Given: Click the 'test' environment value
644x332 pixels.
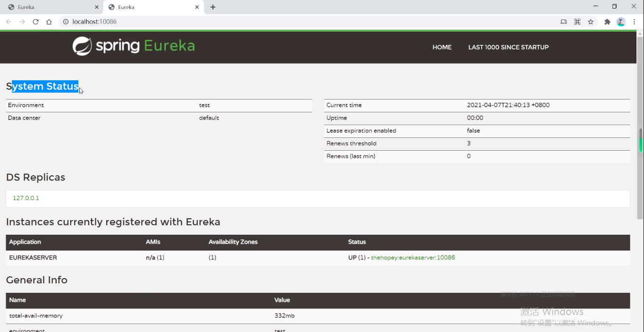Looking at the screenshot, I should coord(204,105).
